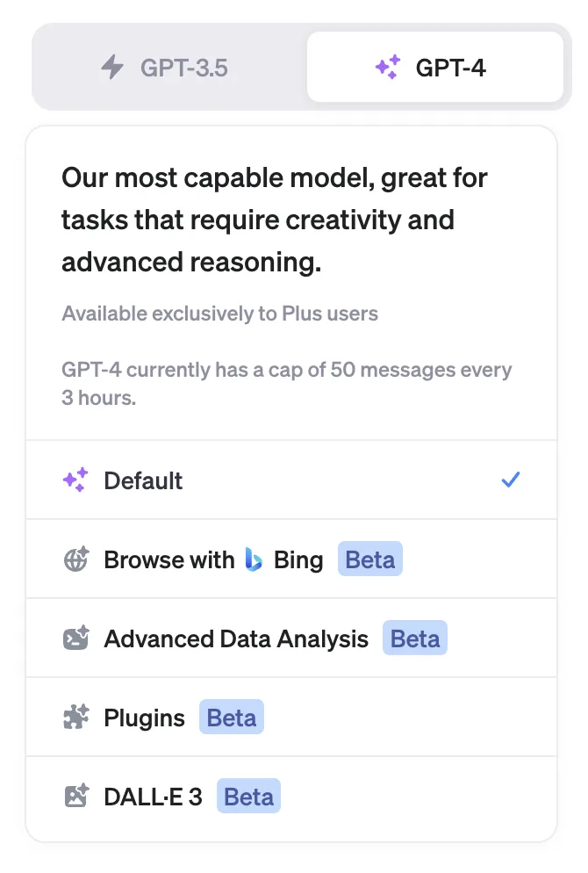Click the DALL·E 3 image icon
This screenshot has width=588, height=873.
(76, 797)
